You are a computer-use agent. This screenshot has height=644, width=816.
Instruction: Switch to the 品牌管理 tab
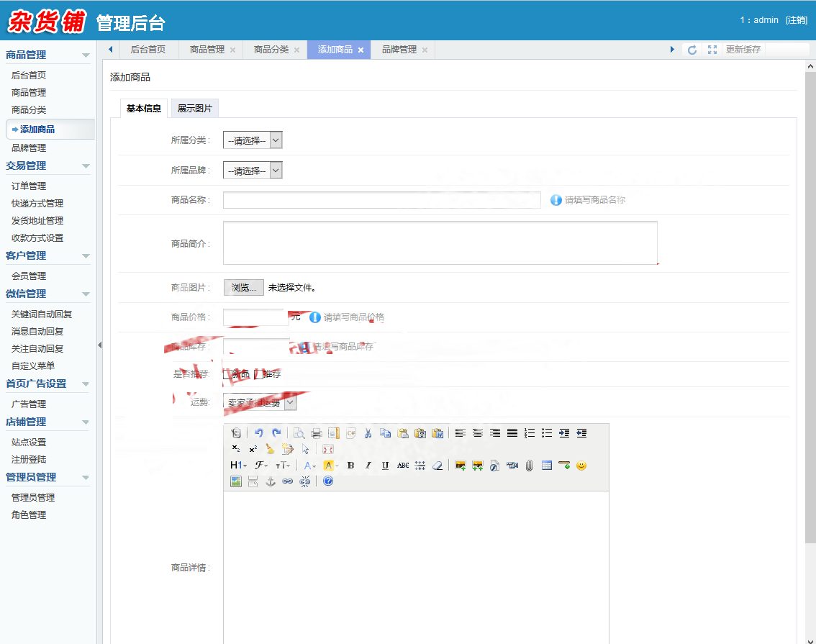pyautogui.click(x=399, y=50)
